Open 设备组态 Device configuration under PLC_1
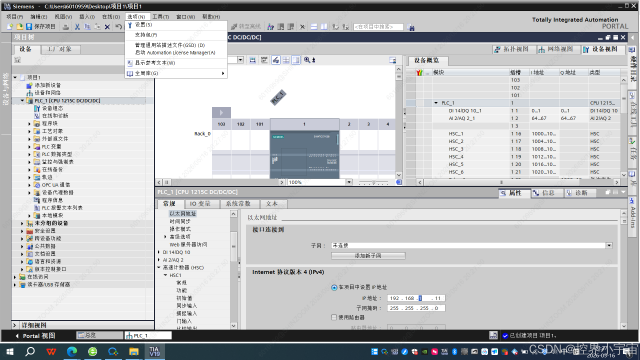Viewport: 640px width, 360px height. [x=52, y=108]
